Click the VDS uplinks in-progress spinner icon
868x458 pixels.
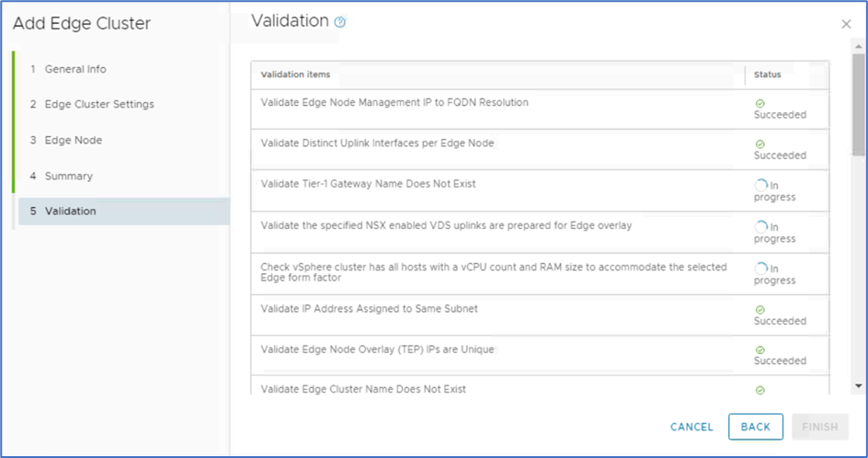[760, 226]
